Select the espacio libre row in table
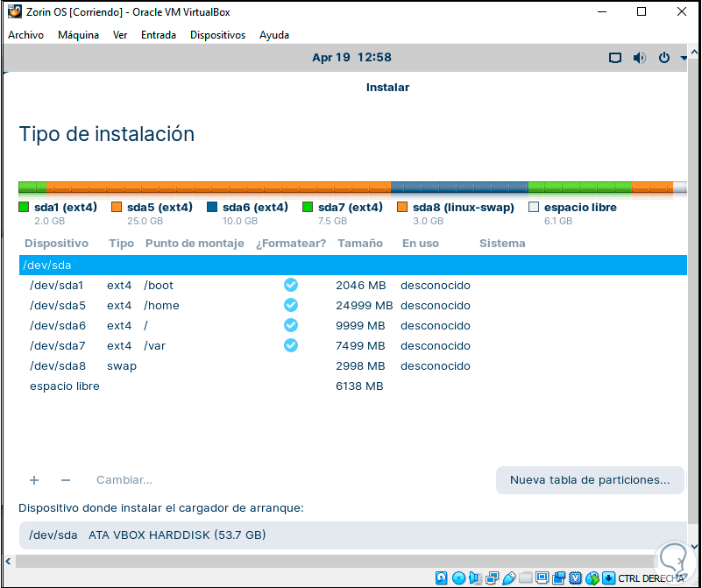702x588 pixels. point(353,386)
